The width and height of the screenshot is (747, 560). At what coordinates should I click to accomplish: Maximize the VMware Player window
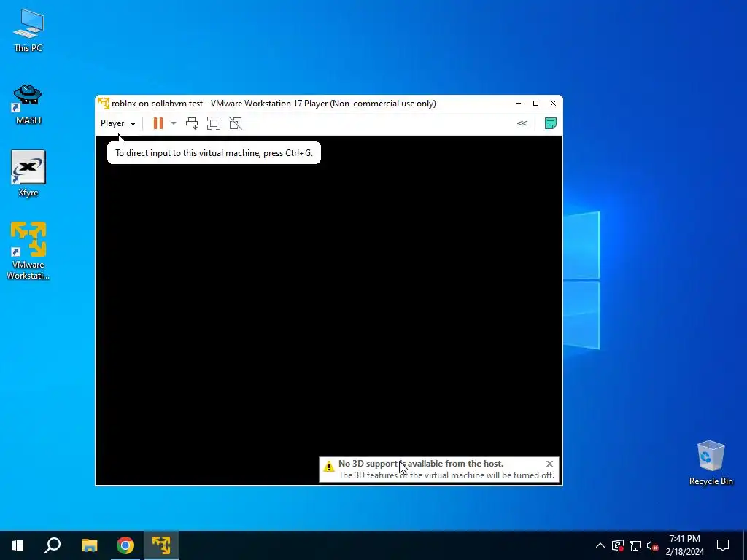point(535,104)
